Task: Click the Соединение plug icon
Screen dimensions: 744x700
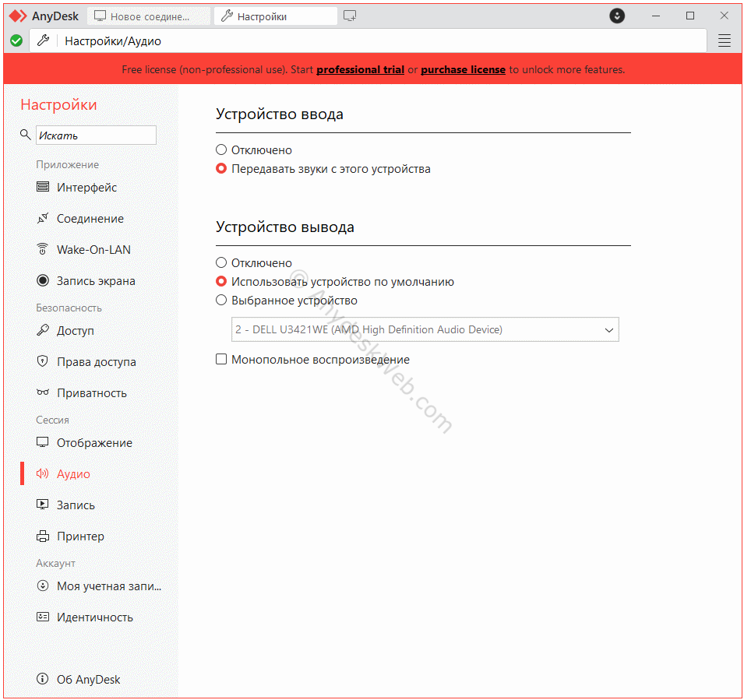Action: click(x=43, y=218)
